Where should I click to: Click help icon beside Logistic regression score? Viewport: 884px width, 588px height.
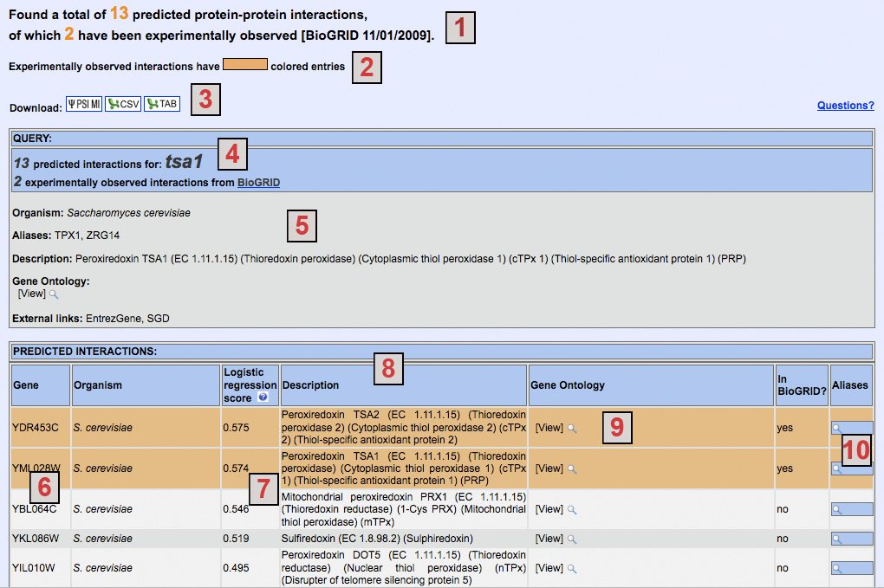pos(263,398)
